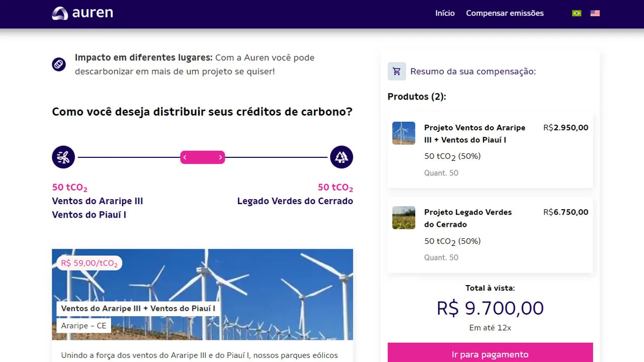
Task: Click the Auren logo in header
Action: tap(83, 14)
